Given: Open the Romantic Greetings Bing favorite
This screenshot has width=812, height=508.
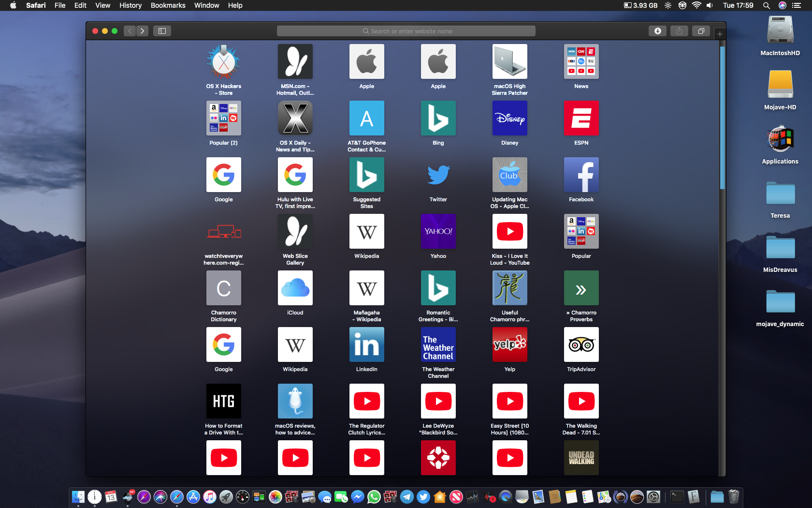Looking at the screenshot, I should 438,288.
